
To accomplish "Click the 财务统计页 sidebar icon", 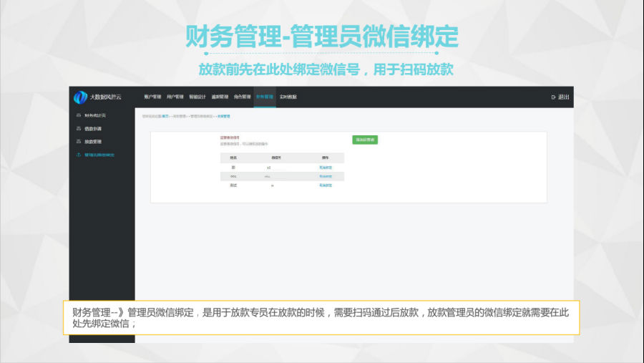I will [x=78, y=115].
